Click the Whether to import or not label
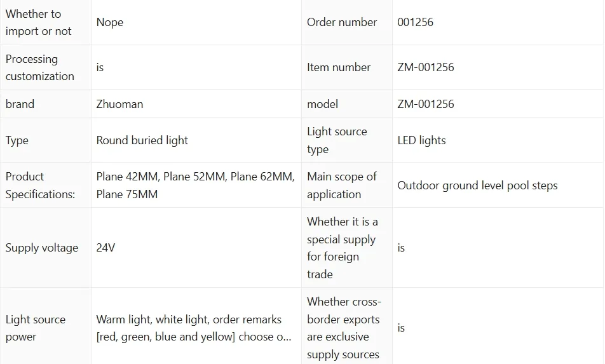Viewport: 605px width, 364px height. click(38, 22)
